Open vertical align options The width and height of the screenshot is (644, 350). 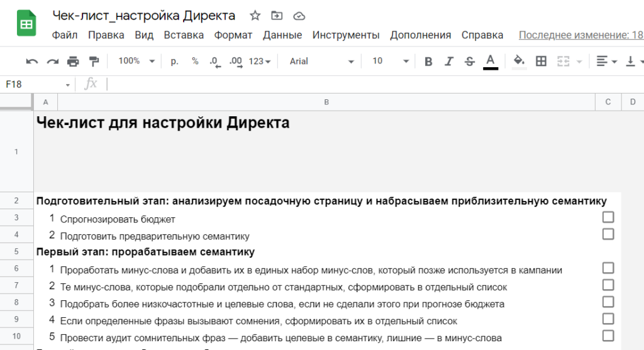pyautogui.click(x=634, y=62)
